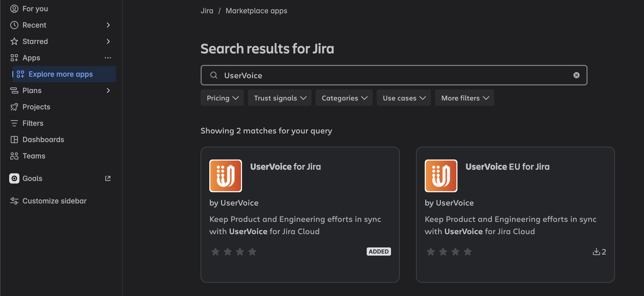The height and width of the screenshot is (296, 644).
Task: Open the Apps overflow menu
Action: click(x=108, y=58)
